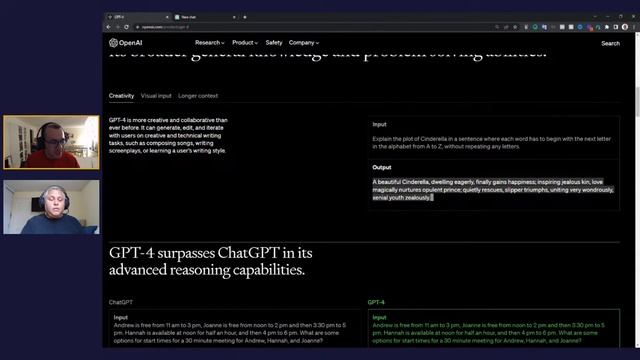Click the lock icon in the address bar

pos(138,27)
